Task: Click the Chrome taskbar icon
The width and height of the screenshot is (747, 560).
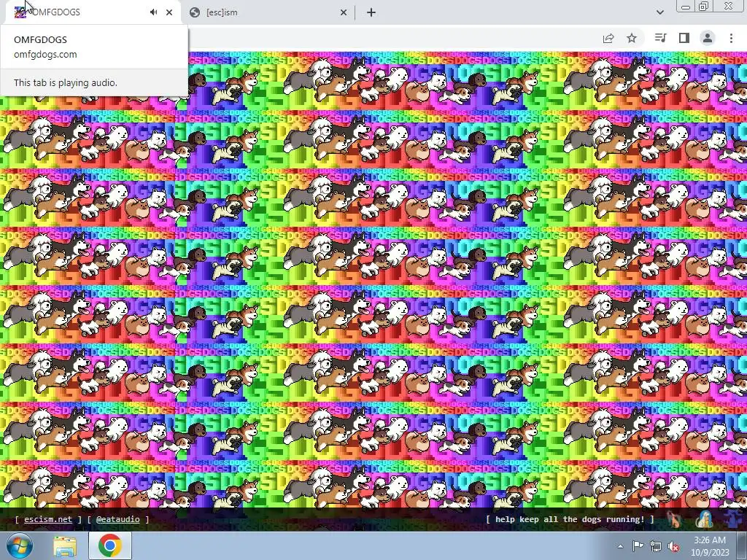Action: tap(109, 545)
